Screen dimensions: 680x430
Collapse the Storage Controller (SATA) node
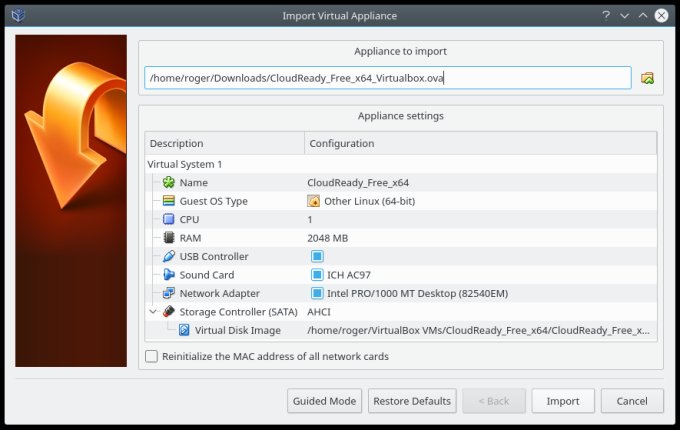pyautogui.click(x=153, y=312)
